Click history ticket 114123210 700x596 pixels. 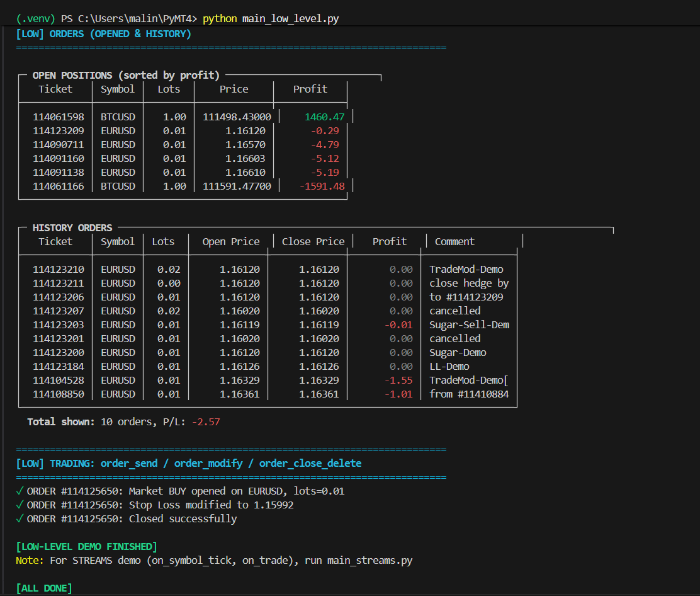(x=59, y=270)
